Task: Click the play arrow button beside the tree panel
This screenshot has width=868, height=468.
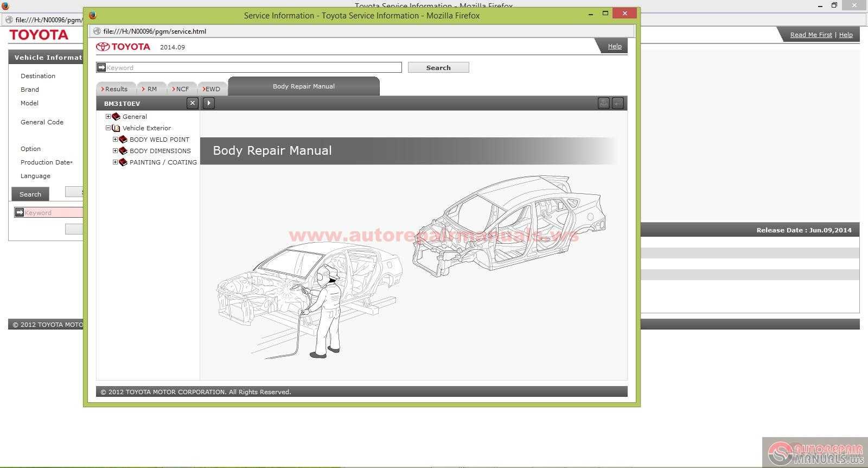Action: point(209,103)
